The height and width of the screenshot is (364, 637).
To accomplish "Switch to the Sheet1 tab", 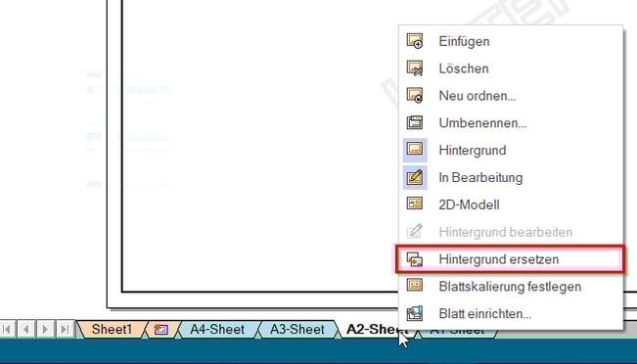I will pos(112,329).
